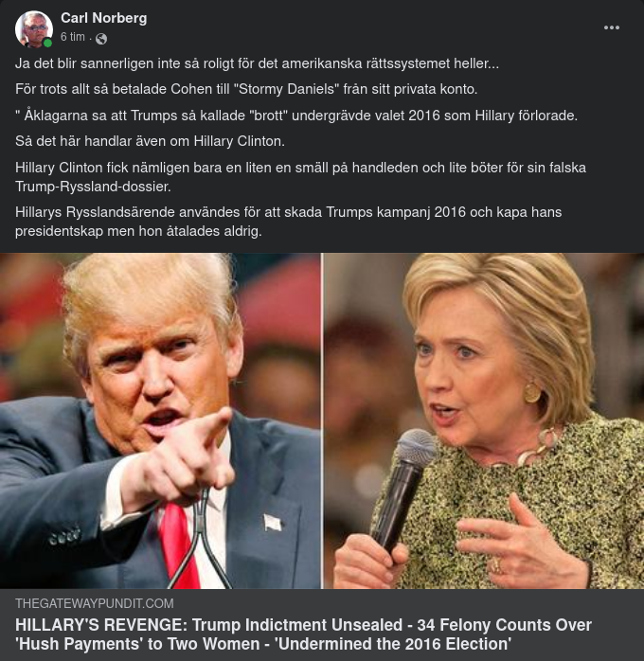The image size is (644, 661).
Task: Open the Hillary Clinton photo
Action: click(483, 420)
